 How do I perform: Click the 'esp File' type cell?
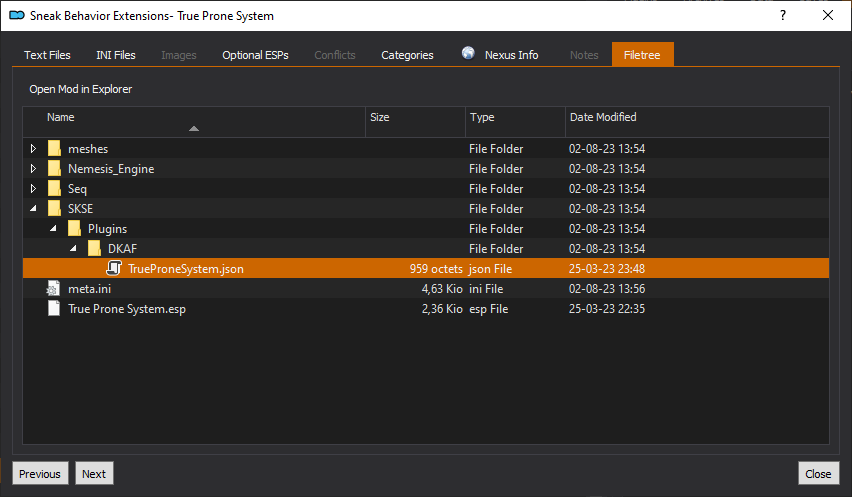click(x=488, y=309)
